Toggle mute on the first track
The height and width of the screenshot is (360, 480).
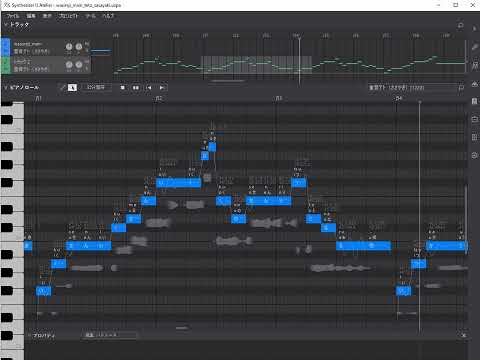coord(87,44)
